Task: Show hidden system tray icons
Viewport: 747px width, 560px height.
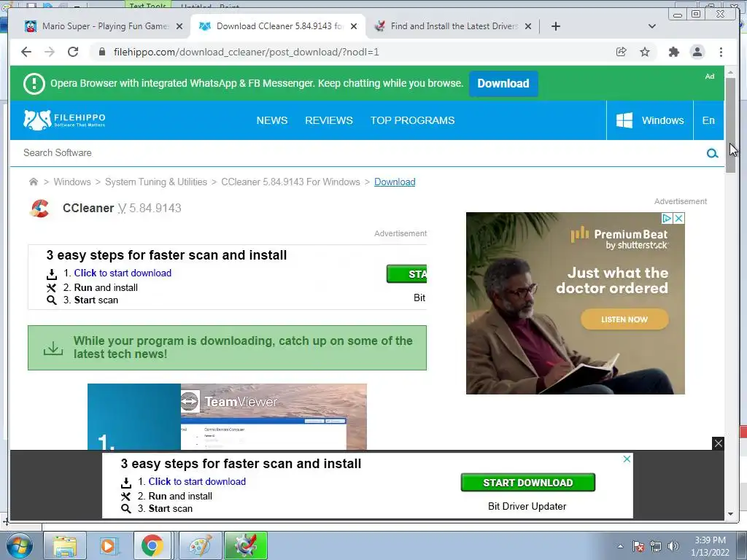Action: (620, 546)
